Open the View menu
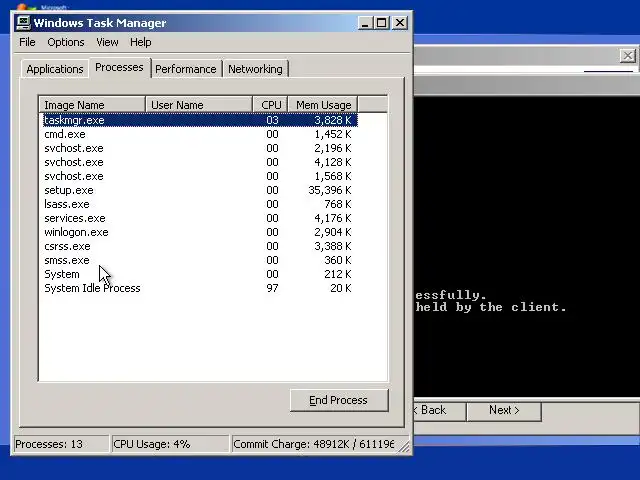The width and height of the screenshot is (640, 480). coord(107,42)
